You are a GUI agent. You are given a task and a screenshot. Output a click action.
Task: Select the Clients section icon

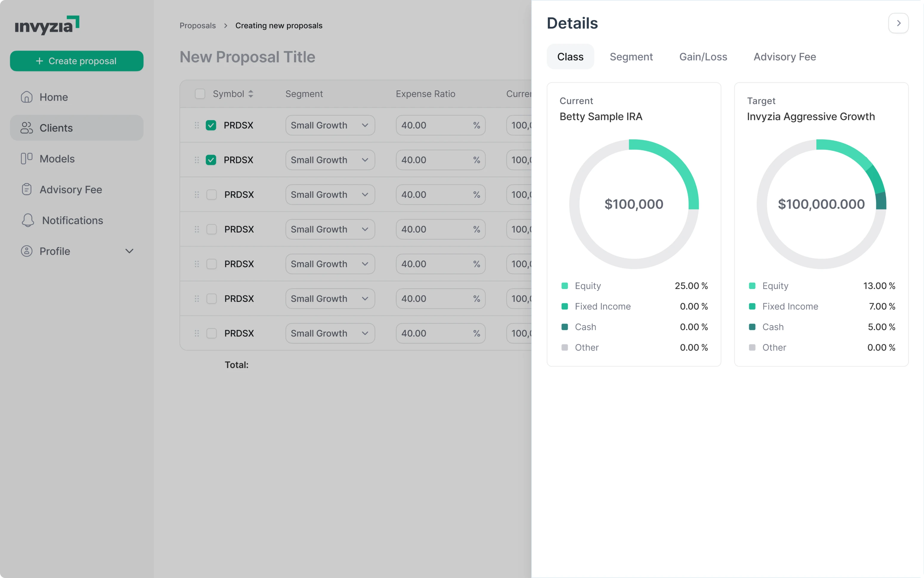coord(26,128)
